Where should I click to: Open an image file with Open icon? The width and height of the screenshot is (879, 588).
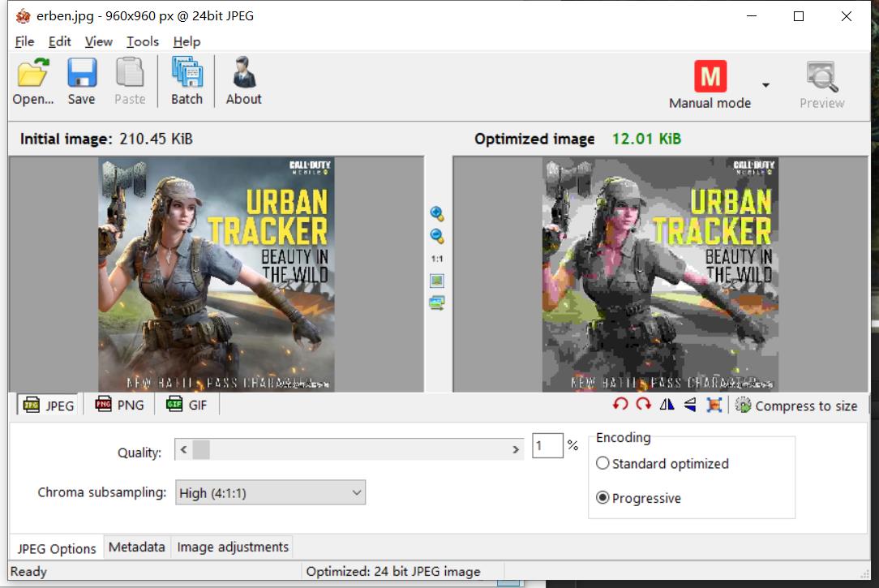pyautogui.click(x=33, y=81)
